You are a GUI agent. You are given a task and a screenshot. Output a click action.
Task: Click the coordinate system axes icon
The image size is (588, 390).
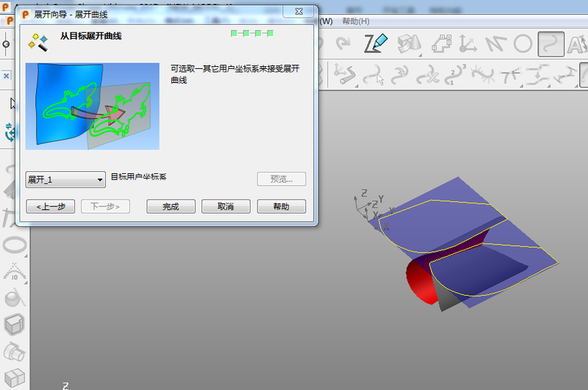[x=467, y=43]
